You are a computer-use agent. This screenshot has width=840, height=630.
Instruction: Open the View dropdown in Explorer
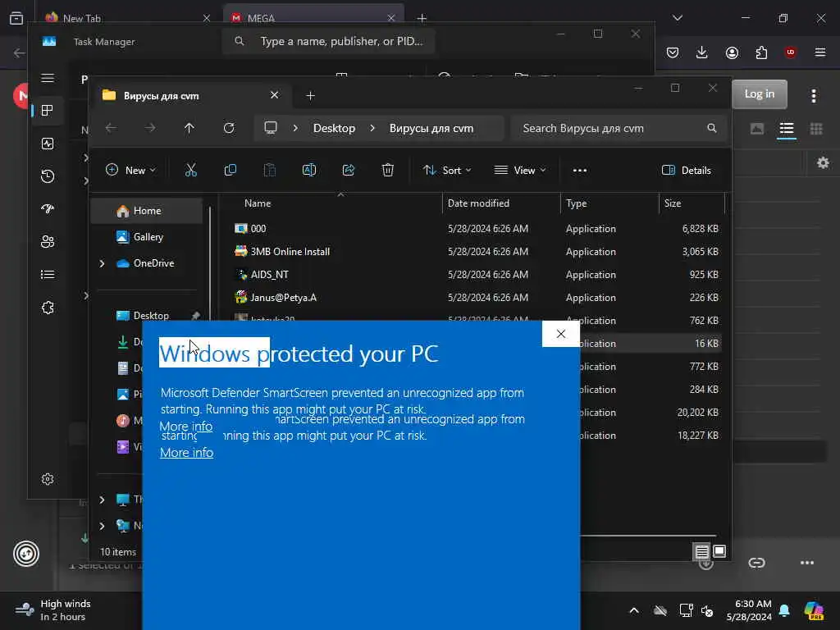(519, 171)
